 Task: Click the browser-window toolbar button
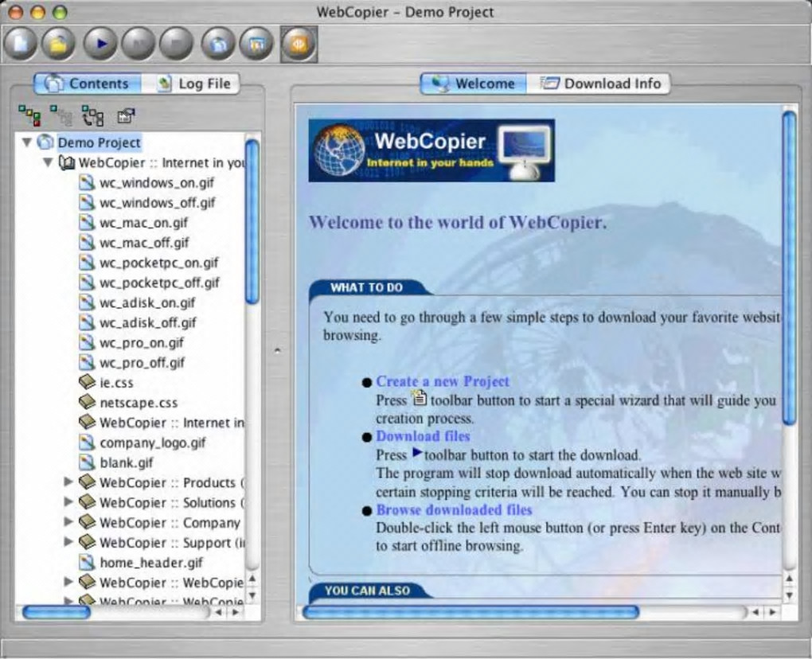click(x=256, y=45)
